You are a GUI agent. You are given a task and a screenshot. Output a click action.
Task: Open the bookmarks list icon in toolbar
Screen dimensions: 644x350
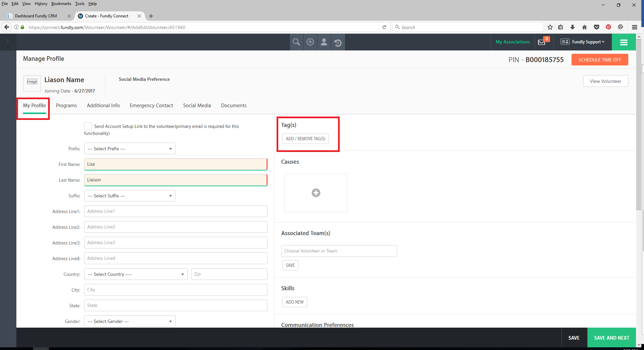pyautogui.click(x=561, y=27)
